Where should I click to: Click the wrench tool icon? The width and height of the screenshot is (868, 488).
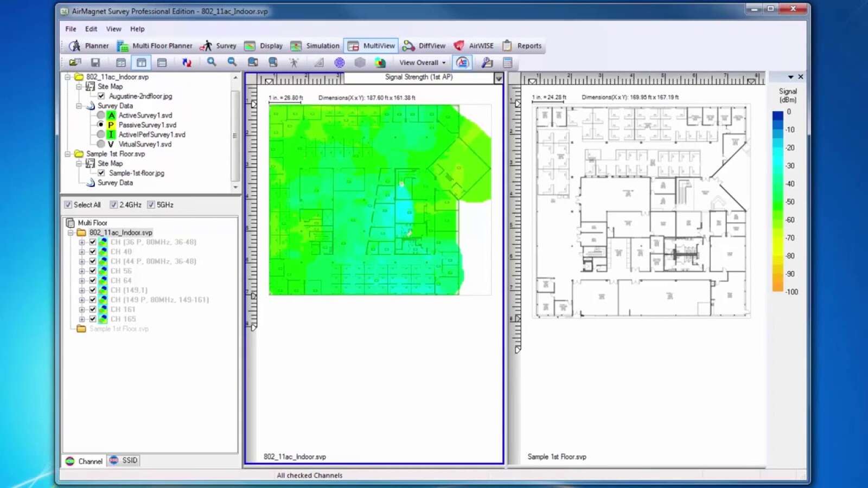[x=487, y=62]
